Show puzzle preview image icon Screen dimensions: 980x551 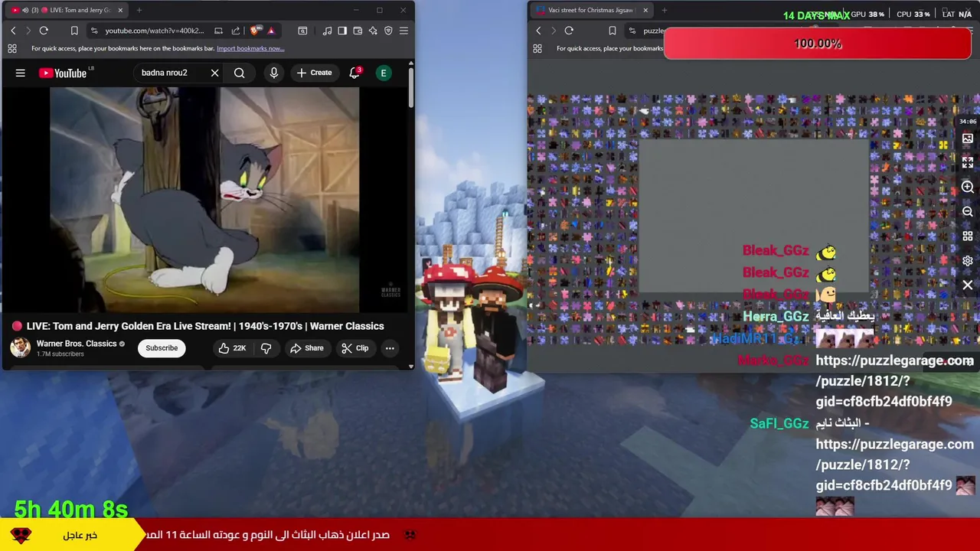pos(968,139)
